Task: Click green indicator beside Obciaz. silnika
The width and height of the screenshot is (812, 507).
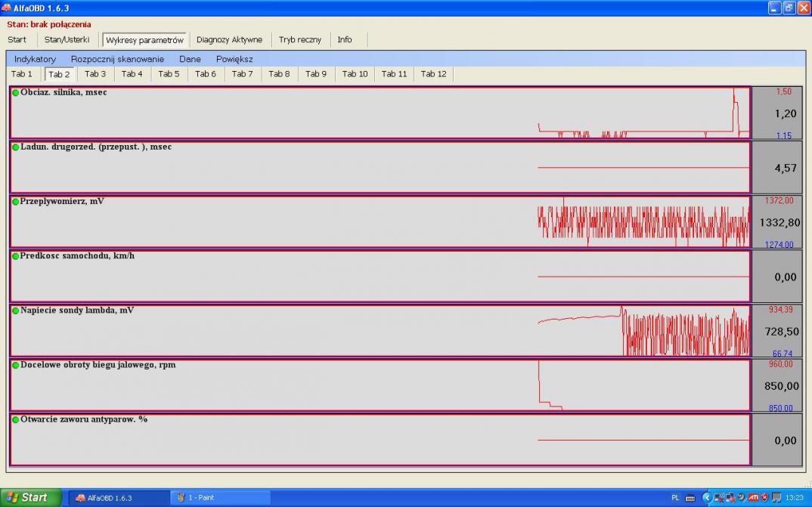Action: pos(15,93)
